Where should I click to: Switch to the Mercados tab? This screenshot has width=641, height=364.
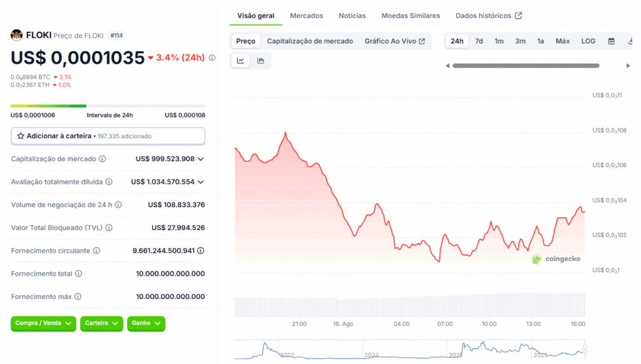(307, 16)
